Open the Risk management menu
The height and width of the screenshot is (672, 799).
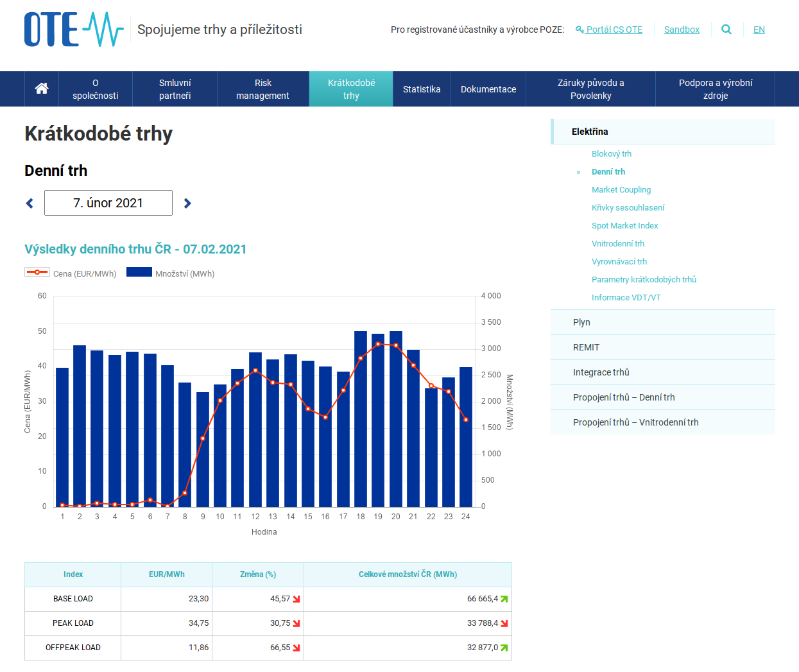click(x=262, y=89)
